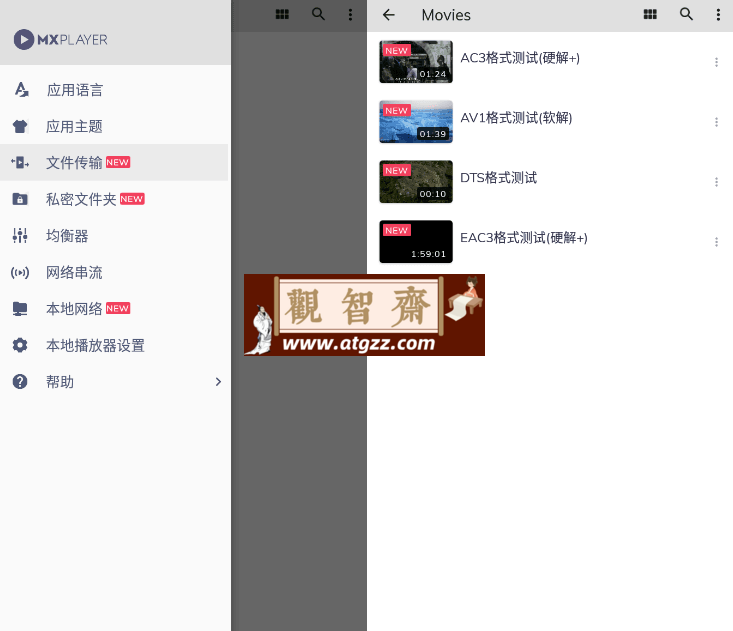Open 帮助 menu entry
The image size is (733, 631).
point(114,382)
